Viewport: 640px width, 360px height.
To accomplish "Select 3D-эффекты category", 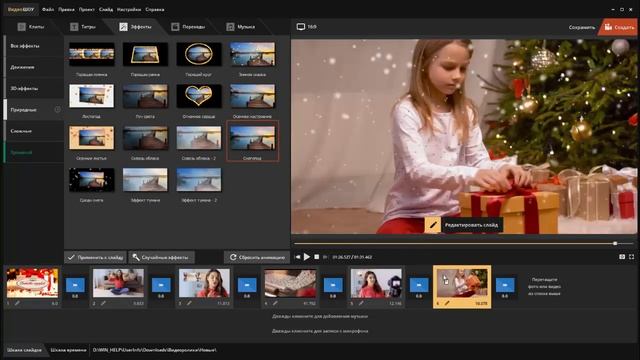I will (34, 89).
